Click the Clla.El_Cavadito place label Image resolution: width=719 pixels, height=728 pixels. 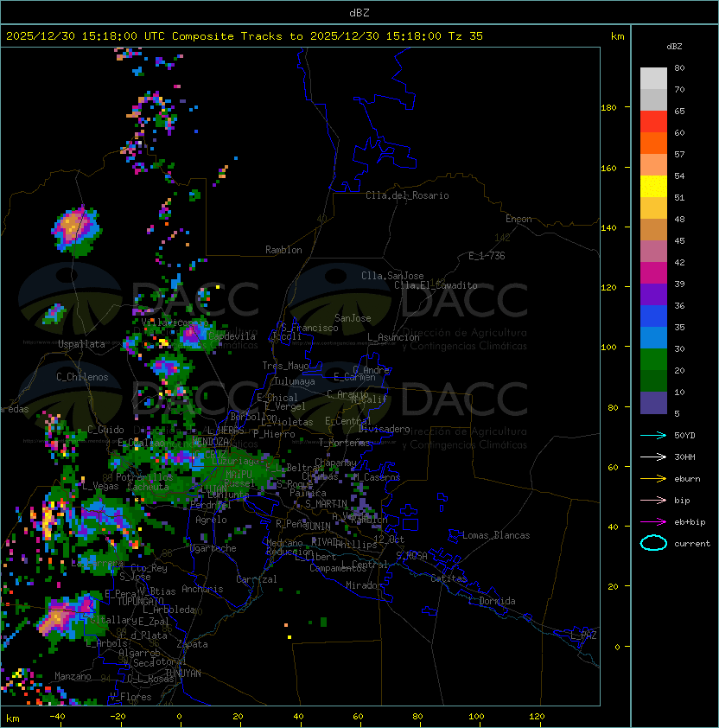pyautogui.click(x=436, y=285)
